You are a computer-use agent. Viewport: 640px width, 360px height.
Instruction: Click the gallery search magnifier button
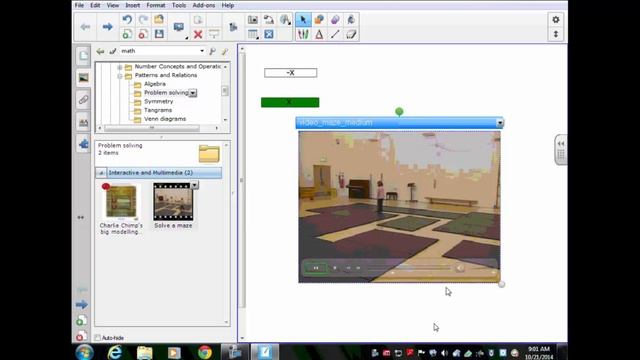coord(212,51)
